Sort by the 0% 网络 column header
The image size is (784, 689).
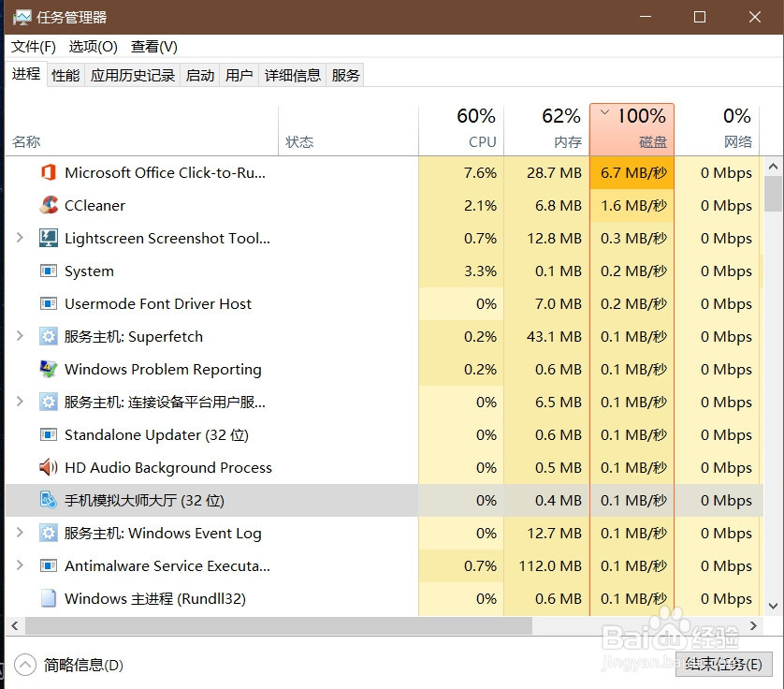(718, 130)
